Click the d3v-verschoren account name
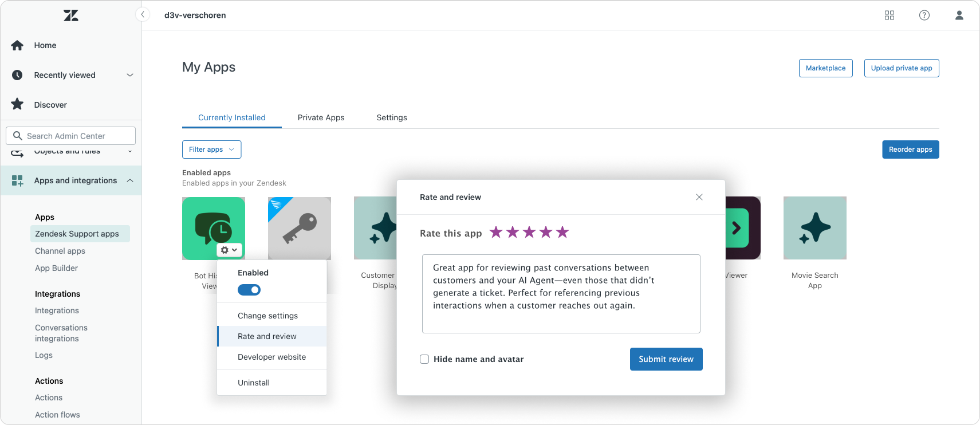This screenshot has height=425, width=980. pyautogui.click(x=195, y=15)
